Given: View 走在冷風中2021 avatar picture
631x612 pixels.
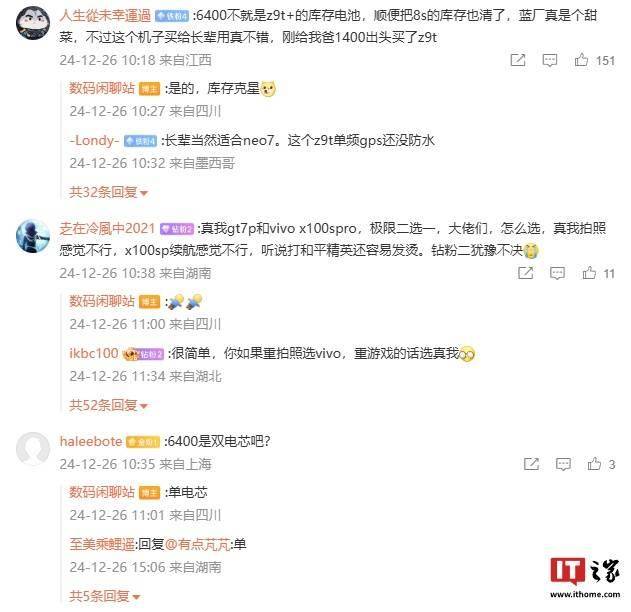Looking at the screenshot, I should coord(33,236).
